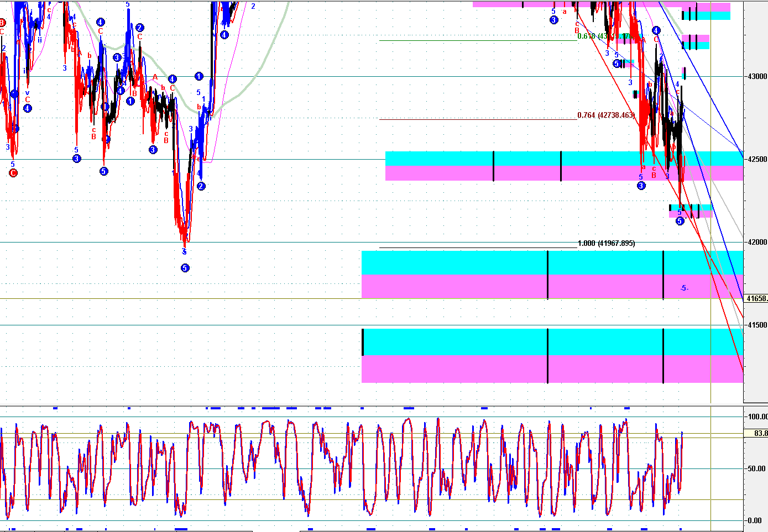This screenshot has width=768, height=532.
Task: Select the 83.8 oscillator value tag
Action: coord(760,434)
